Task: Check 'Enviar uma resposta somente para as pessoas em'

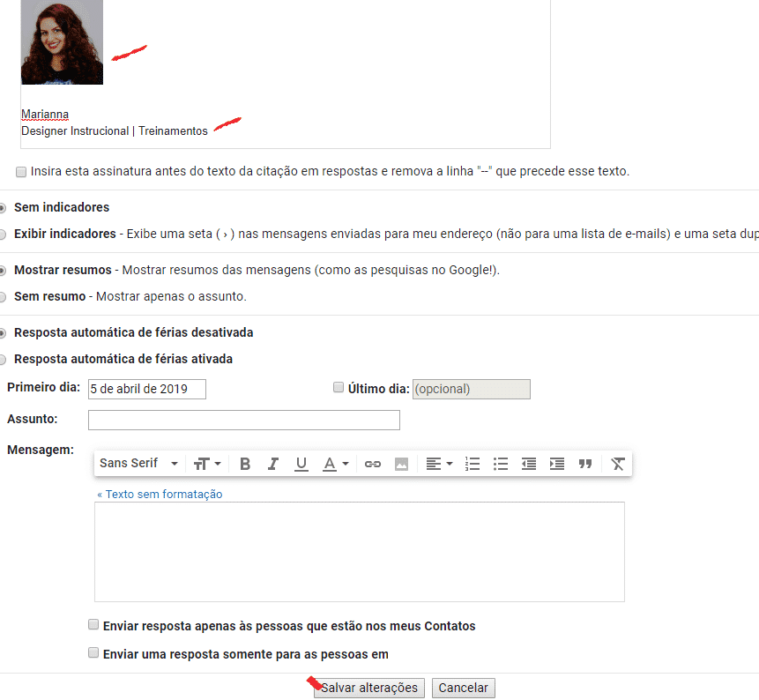Action: pyautogui.click(x=93, y=652)
